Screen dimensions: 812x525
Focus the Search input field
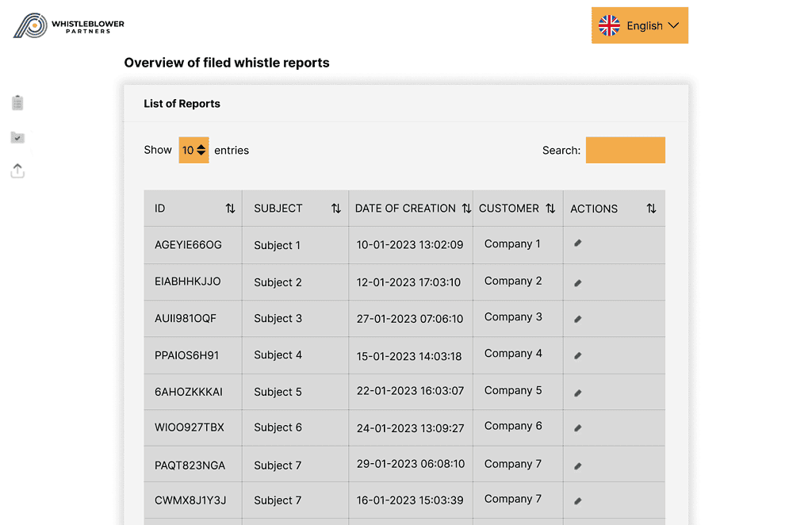[x=626, y=150]
